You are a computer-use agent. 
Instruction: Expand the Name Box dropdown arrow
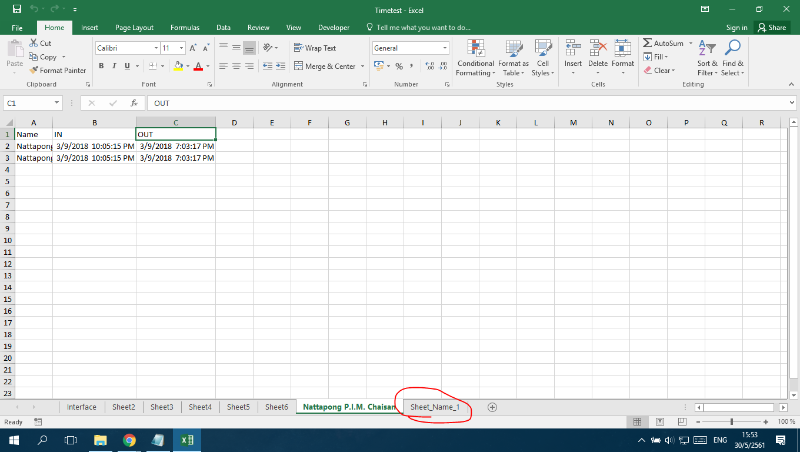tap(59, 103)
